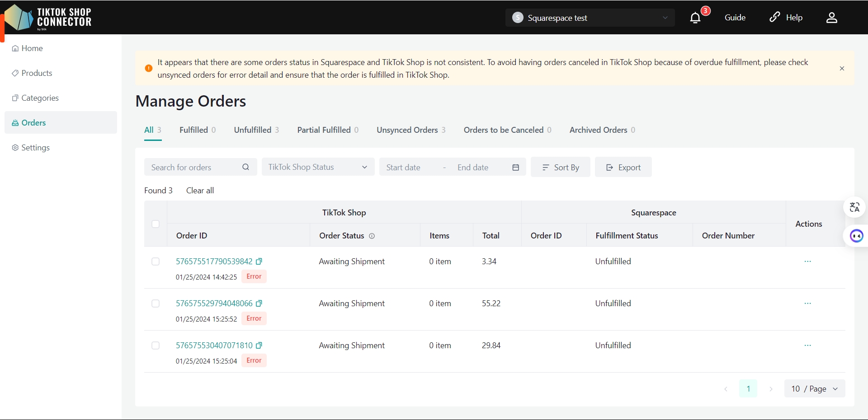
Task: Click the TikTok Shop Connector logo
Action: [49, 18]
